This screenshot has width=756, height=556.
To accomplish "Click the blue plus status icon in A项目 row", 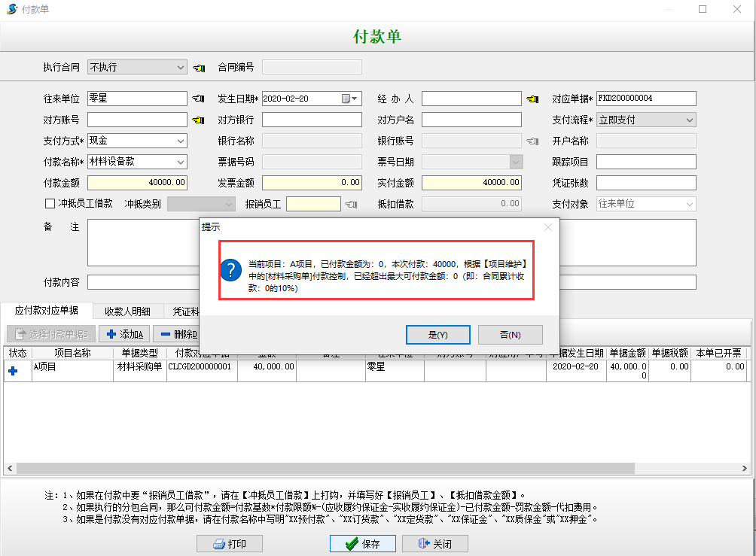I will tap(13, 369).
